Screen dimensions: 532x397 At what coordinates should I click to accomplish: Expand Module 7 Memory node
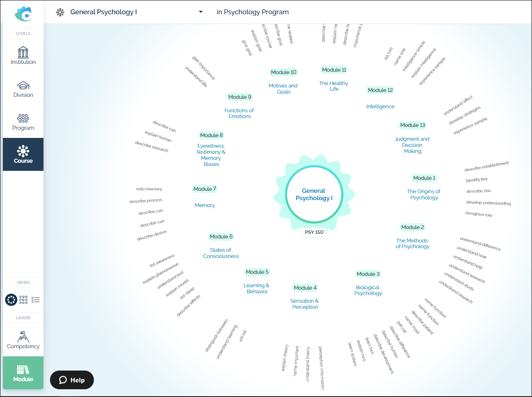[x=204, y=205]
